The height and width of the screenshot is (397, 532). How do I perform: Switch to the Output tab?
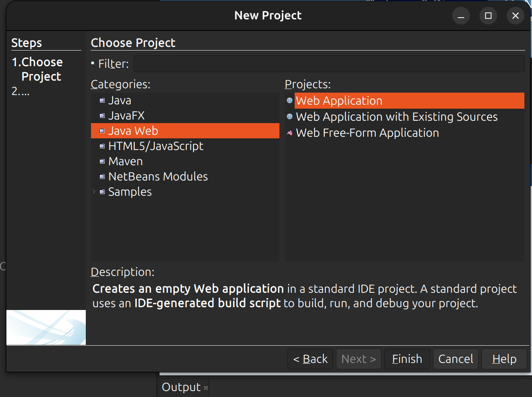(x=181, y=387)
